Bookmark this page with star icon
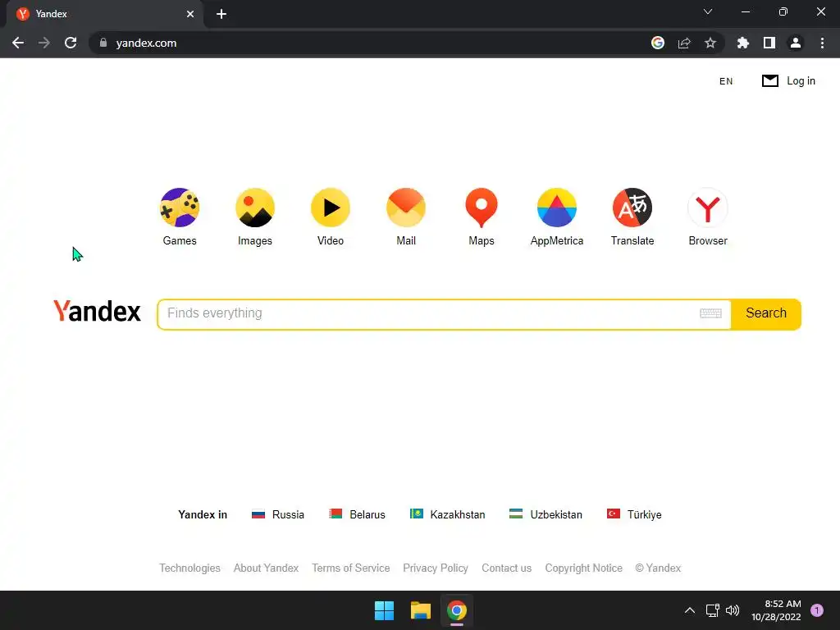This screenshot has height=630, width=840. pyautogui.click(x=710, y=43)
